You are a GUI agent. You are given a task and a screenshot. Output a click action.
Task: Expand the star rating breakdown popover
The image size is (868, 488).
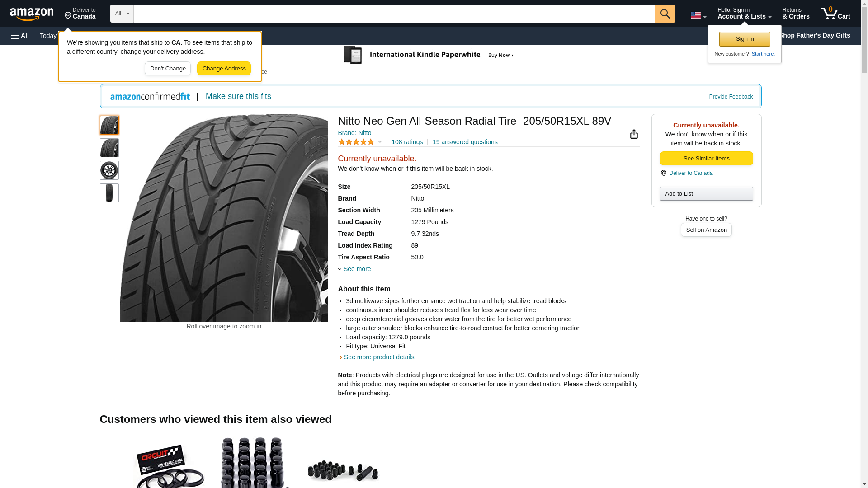(380, 142)
